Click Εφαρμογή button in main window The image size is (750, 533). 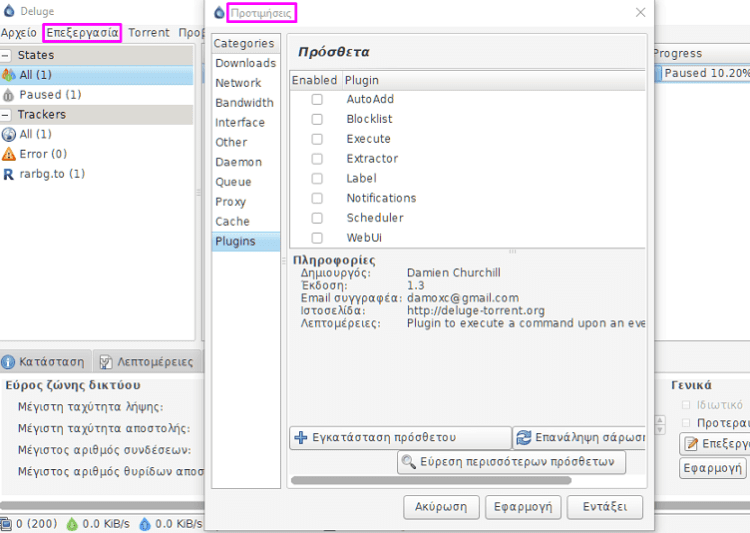[x=712, y=468]
